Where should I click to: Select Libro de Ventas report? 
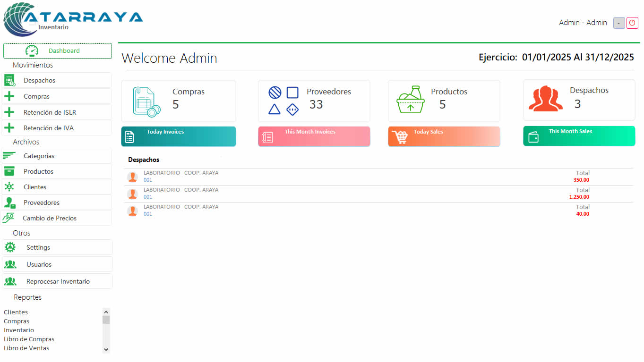26,348
